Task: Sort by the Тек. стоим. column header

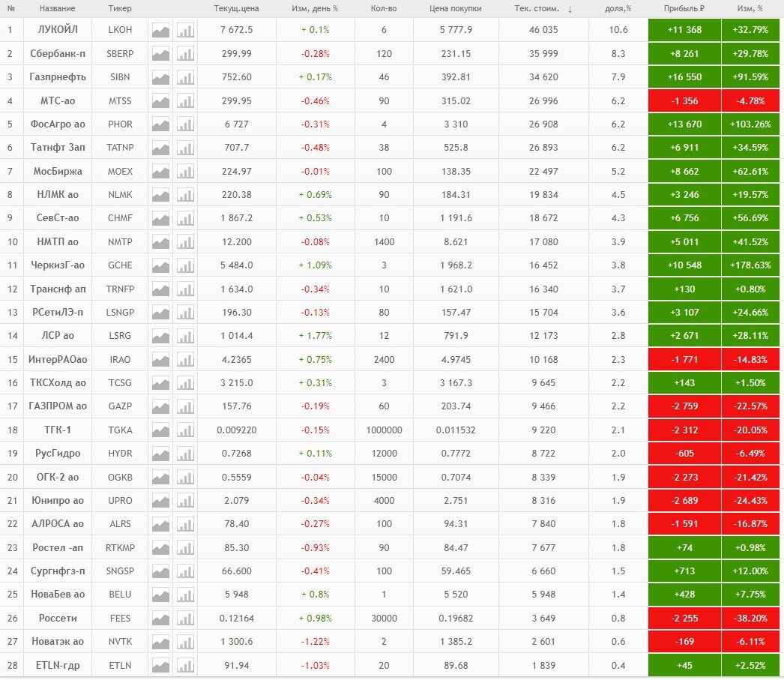Action: point(537,8)
